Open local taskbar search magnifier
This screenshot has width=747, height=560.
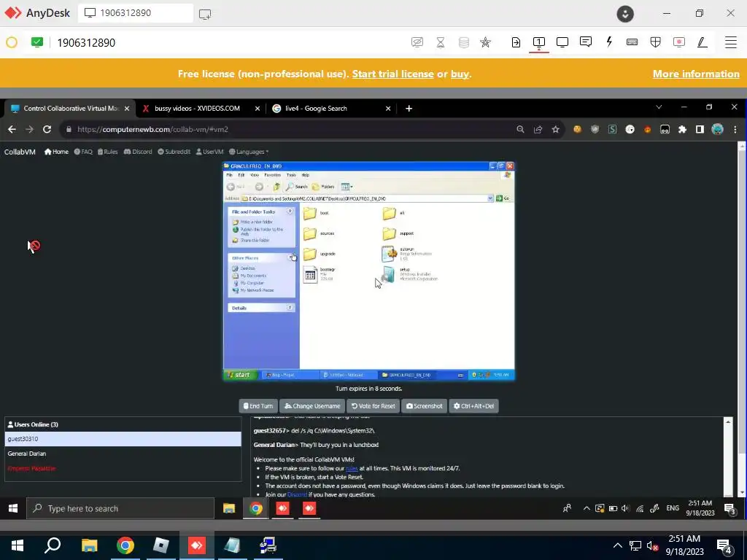pos(53,545)
